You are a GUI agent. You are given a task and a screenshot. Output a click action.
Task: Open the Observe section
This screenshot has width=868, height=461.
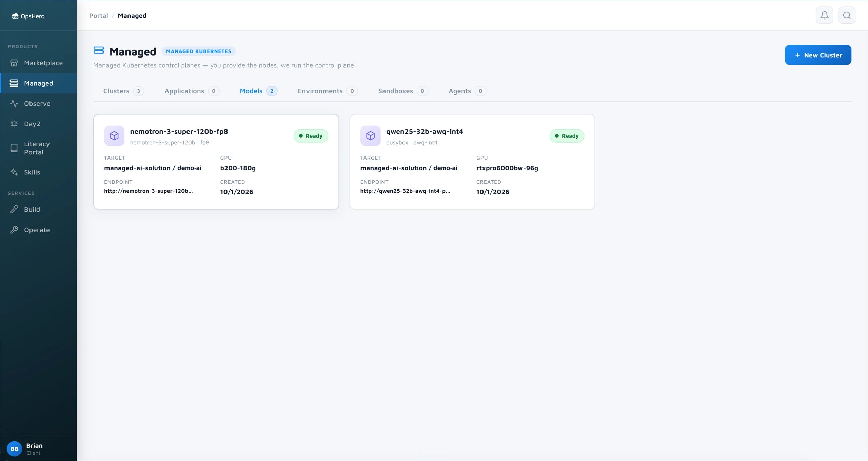pyautogui.click(x=38, y=104)
